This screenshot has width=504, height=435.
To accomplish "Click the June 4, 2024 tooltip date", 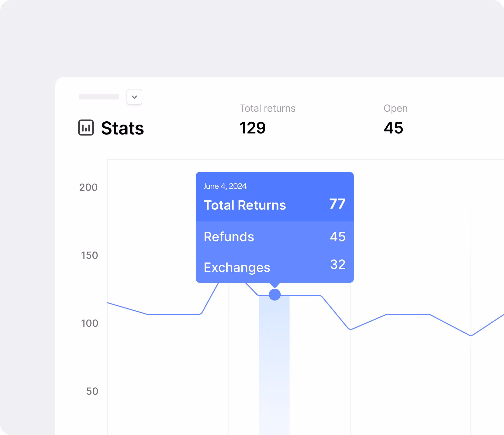I will [x=225, y=186].
